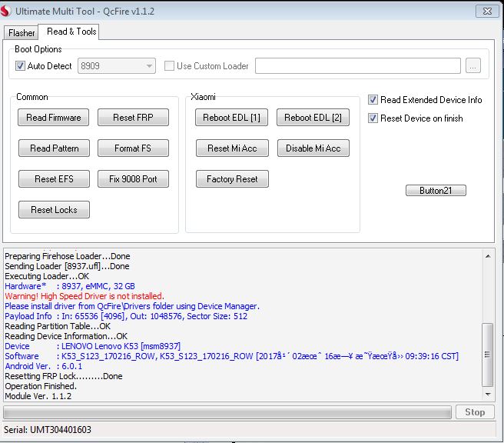Click the custom loader path field

click(x=358, y=65)
